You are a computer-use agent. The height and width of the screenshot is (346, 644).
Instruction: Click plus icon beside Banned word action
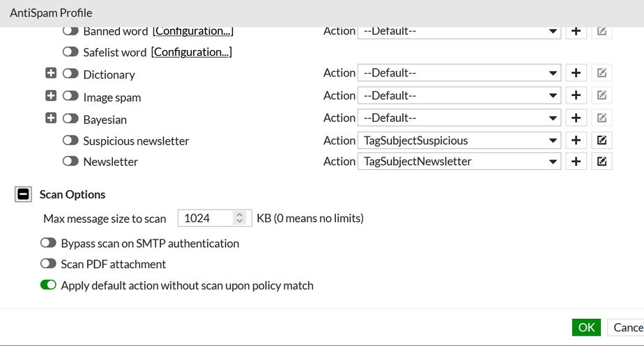coord(576,31)
